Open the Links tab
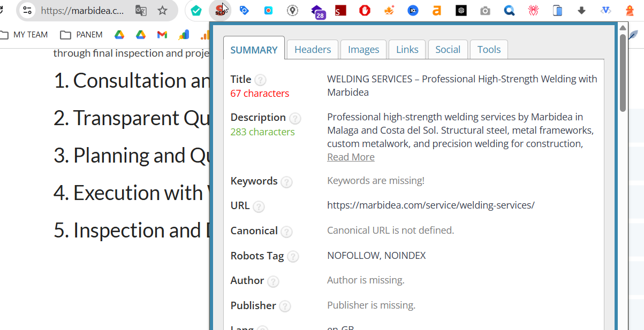Viewport: 644px width, 330px height. pyautogui.click(x=407, y=49)
